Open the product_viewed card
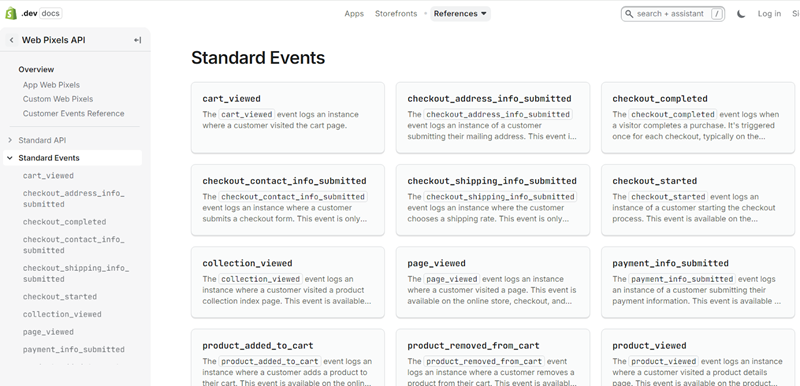 point(698,358)
